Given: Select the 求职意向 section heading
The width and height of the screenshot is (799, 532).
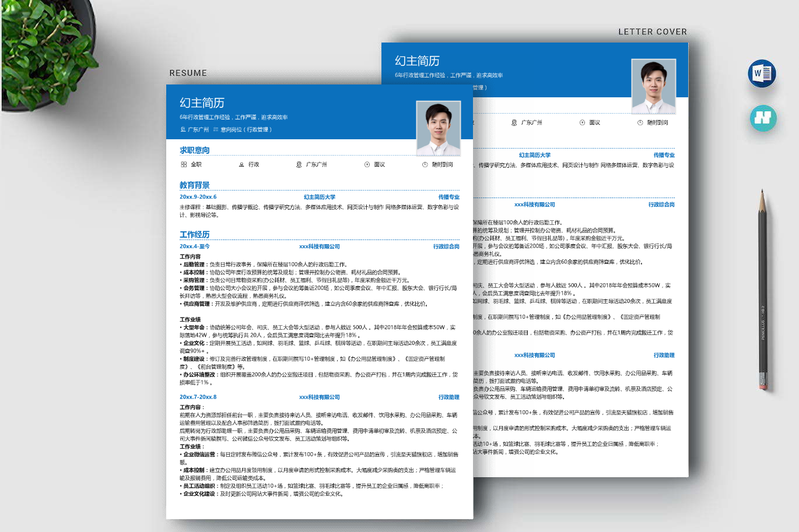Looking at the screenshot, I should coord(194,150).
